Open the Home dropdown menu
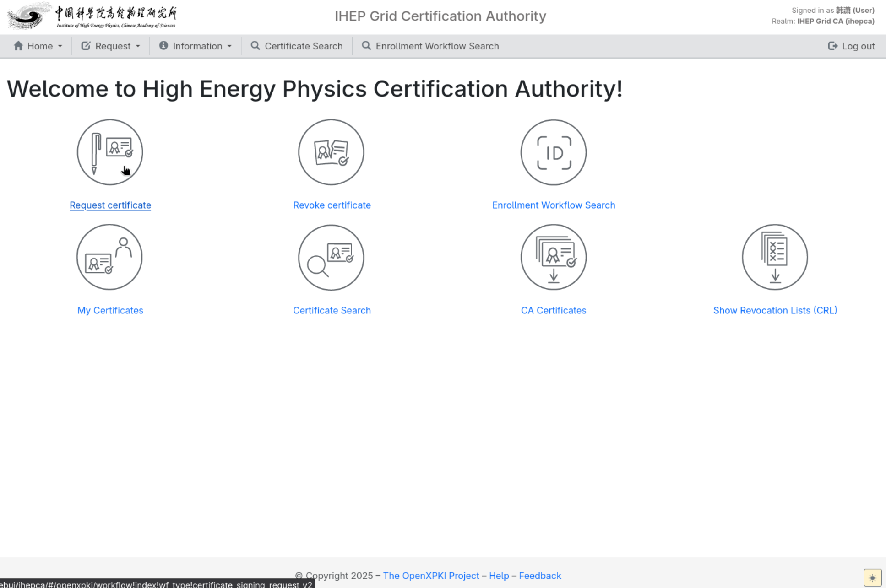Image resolution: width=886 pixels, height=588 pixels. pyautogui.click(x=38, y=46)
